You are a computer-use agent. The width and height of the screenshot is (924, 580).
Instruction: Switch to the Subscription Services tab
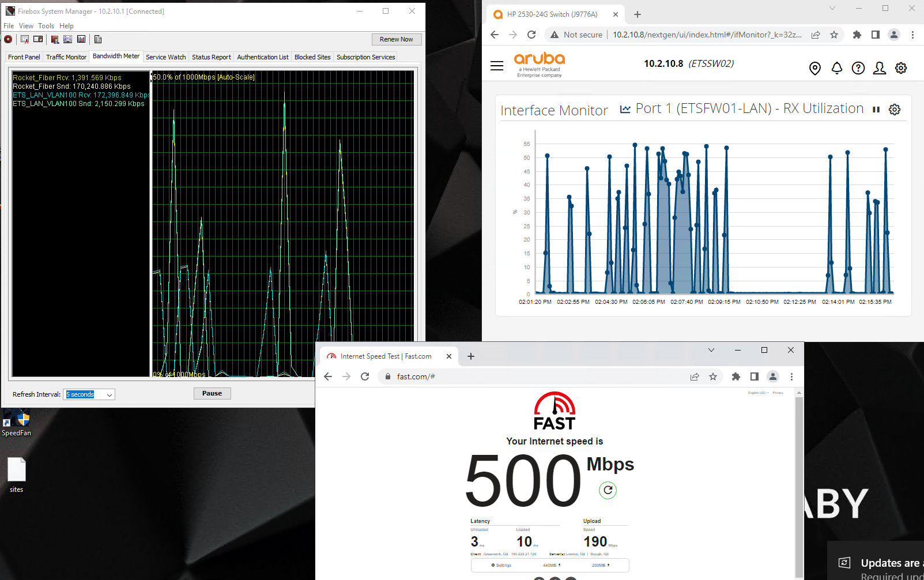[366, 57]
